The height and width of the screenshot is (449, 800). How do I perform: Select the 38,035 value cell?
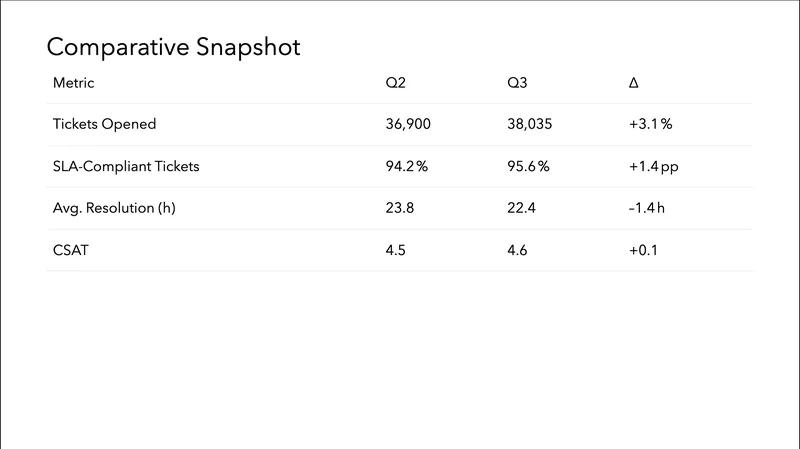(530, 125)
